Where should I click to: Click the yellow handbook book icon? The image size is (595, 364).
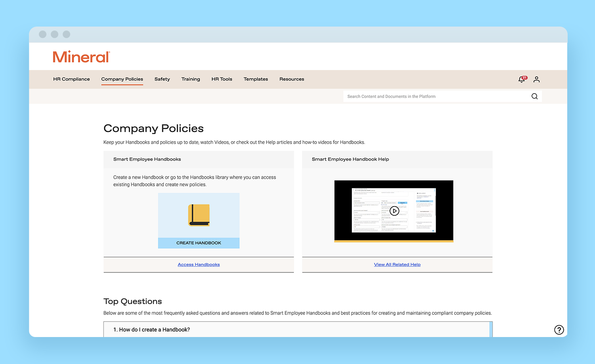[x=199, y=215]
